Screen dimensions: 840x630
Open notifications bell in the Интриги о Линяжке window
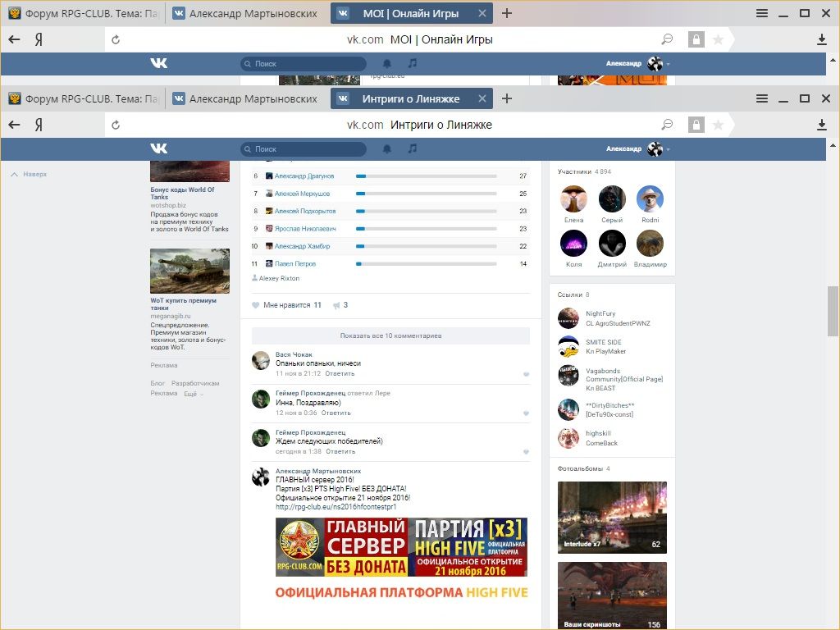(387, 148)
